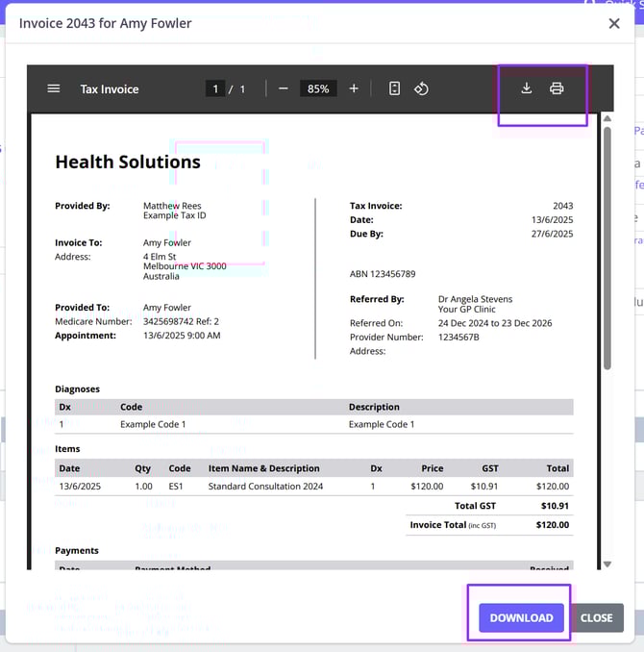Viewport: 644px width, 652px height.
Task: Select the 85% zoom level field
Action: click(317, 88)
